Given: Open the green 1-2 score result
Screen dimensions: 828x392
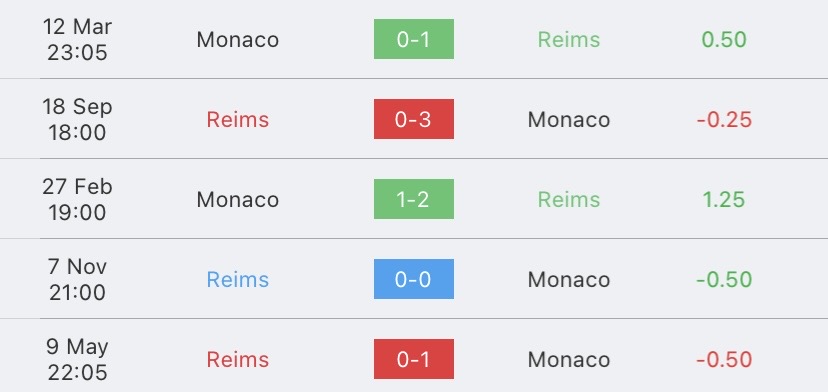Looking at the screenshot, I should tap(413, 199).
